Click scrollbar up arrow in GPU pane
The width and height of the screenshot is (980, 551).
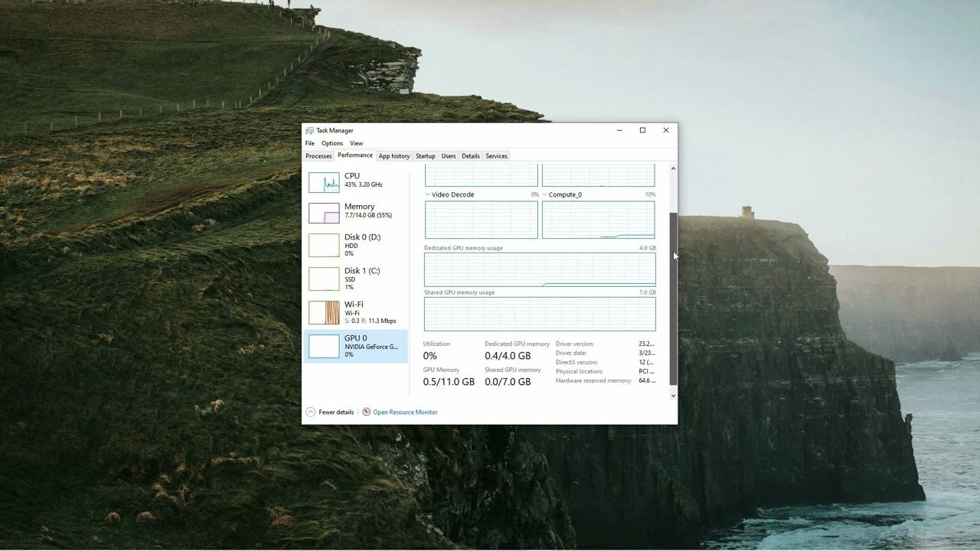[674, 168]
